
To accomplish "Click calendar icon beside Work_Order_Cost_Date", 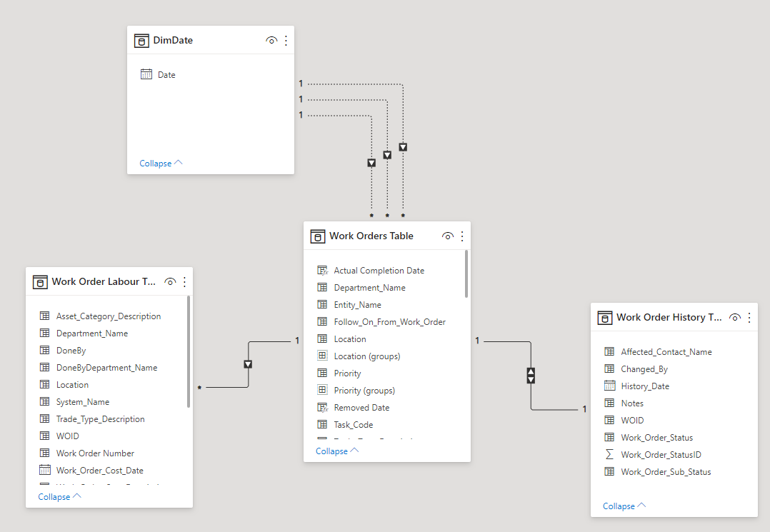I will coord(45,470).
